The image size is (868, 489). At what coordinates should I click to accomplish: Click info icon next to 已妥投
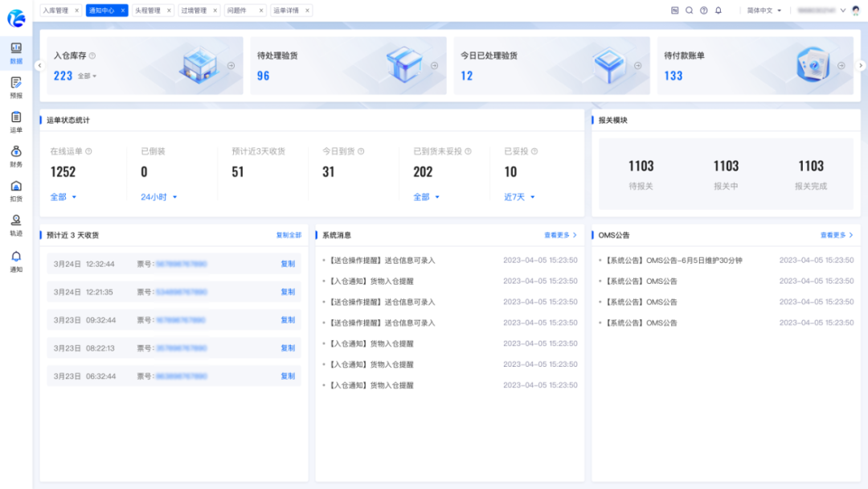[x=534, y=151]
